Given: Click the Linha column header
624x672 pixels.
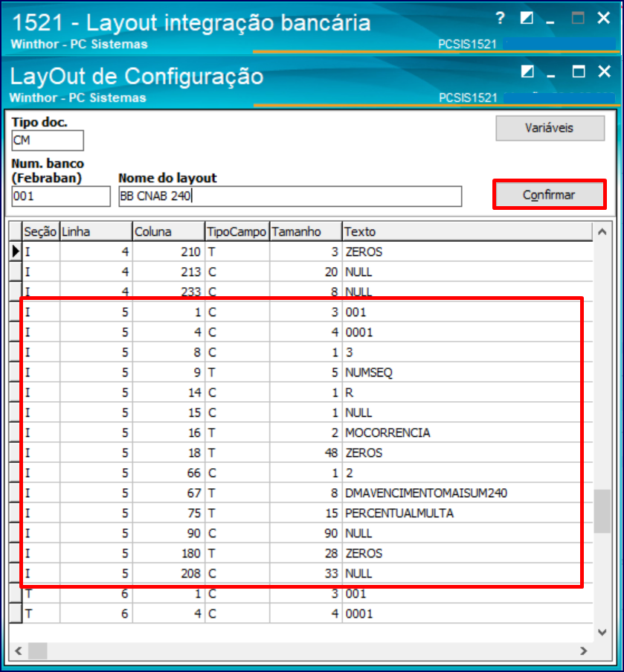Looking at the screenshot, I should pos(96,231).
